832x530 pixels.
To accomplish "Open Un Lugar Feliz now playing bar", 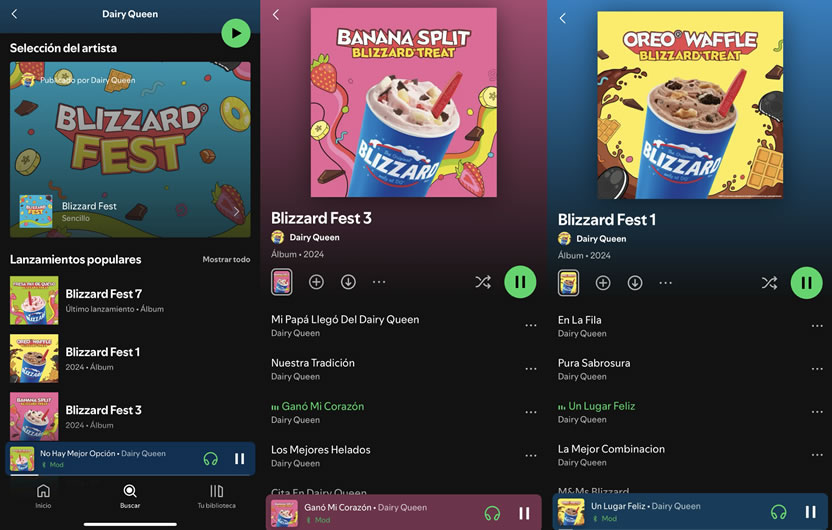I will (x=690, y=511).
